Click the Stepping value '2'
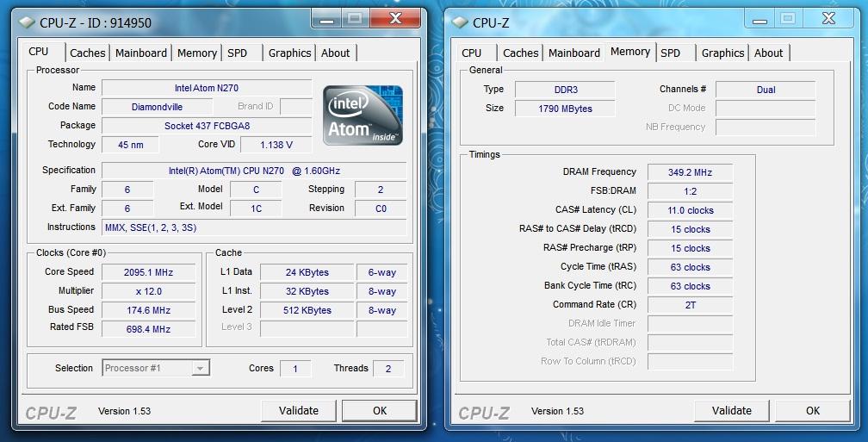Screen dimensions: 868x442 [x=381, y=190]
